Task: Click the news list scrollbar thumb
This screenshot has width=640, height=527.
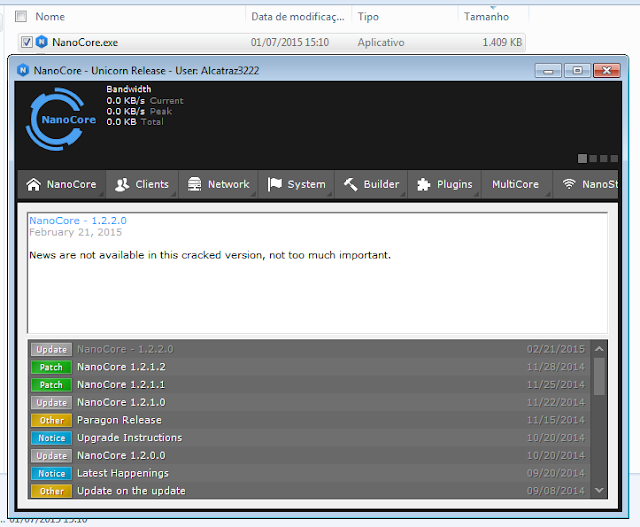Action: (x=599, y=376)
